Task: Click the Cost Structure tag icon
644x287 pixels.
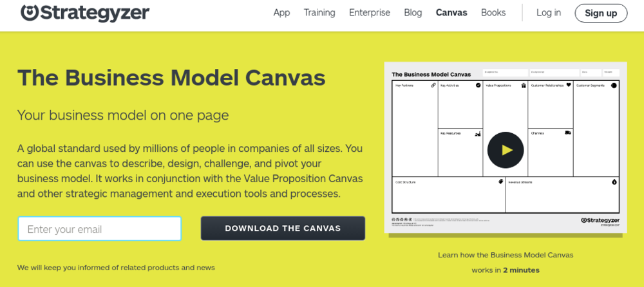Action: tap(500, 181)
